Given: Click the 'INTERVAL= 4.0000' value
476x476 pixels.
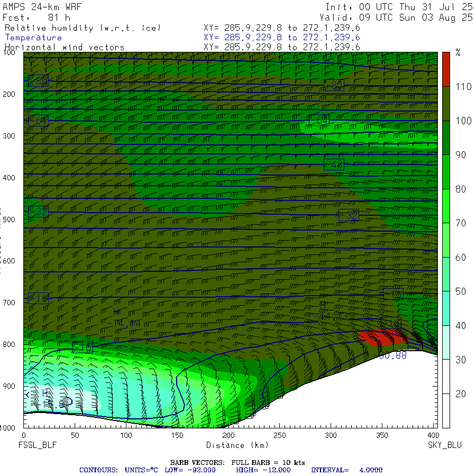Looking at the screenshot, I should (346, 470).
